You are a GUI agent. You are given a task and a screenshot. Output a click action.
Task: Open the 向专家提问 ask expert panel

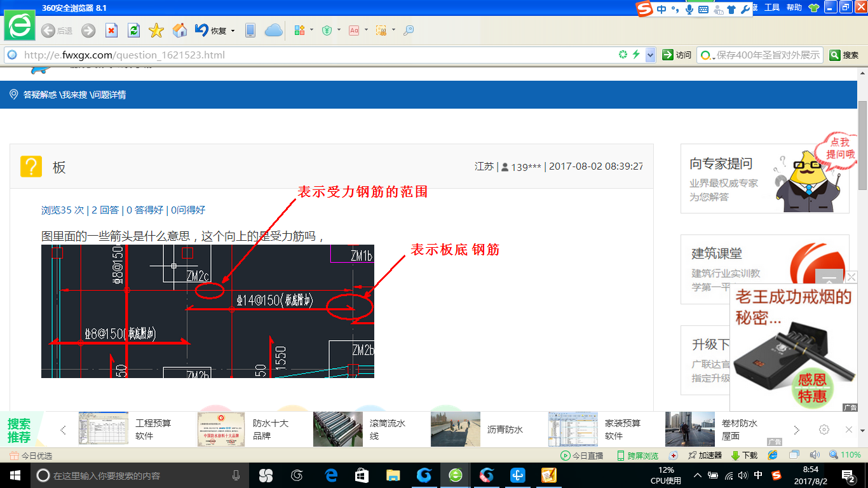coord(765,179)
